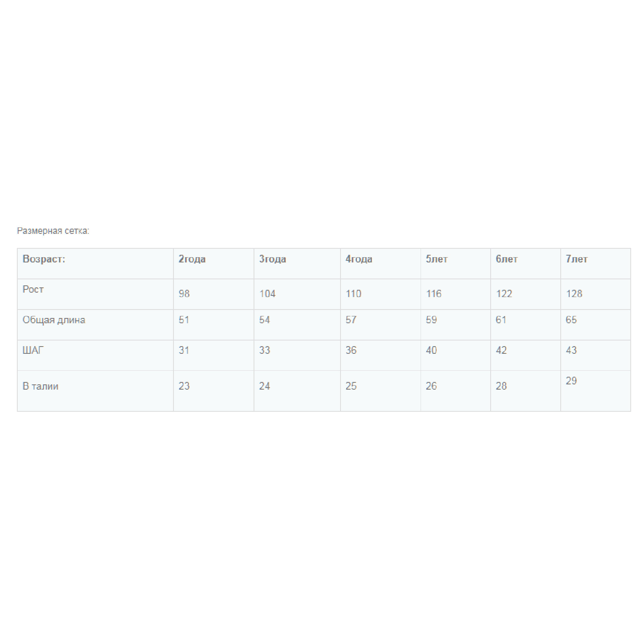
Task: Click the '7лет' column header
Action: click(x=596, y=264)
